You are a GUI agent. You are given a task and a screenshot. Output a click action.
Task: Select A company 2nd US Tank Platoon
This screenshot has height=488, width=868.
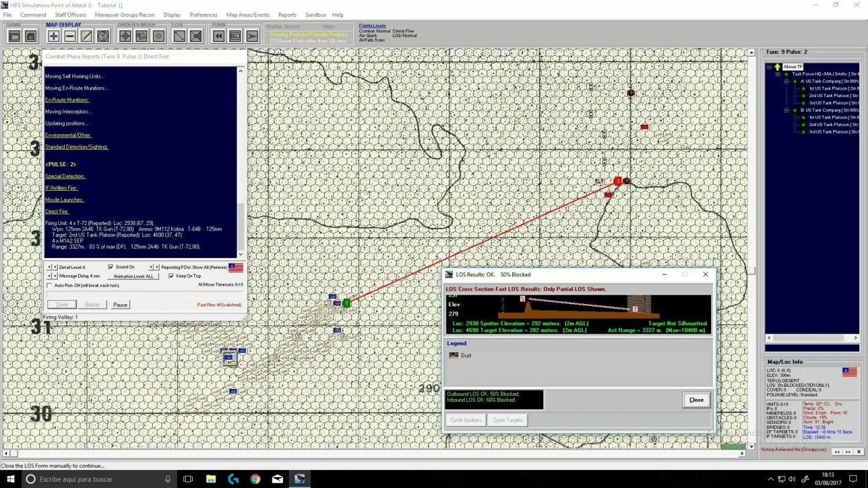[833, 96]
